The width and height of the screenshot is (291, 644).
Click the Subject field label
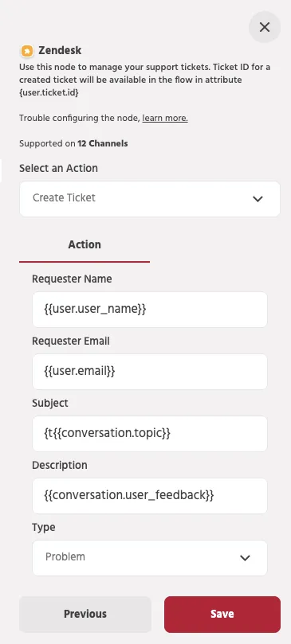click(50, 403)
